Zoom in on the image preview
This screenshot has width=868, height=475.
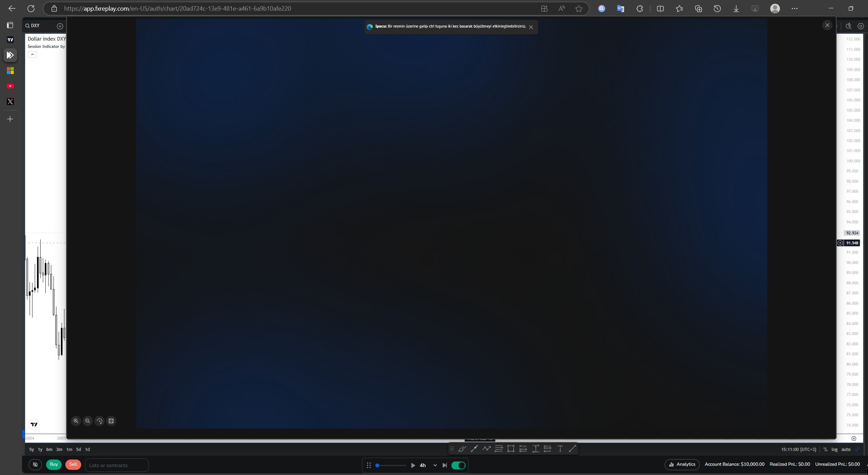click(x=76, y=421)
